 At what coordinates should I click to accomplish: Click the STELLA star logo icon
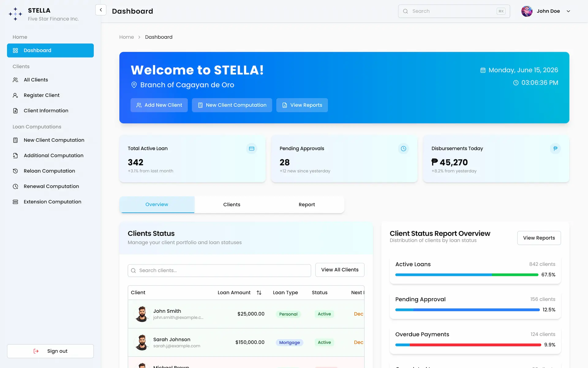[x=15, y=14]
